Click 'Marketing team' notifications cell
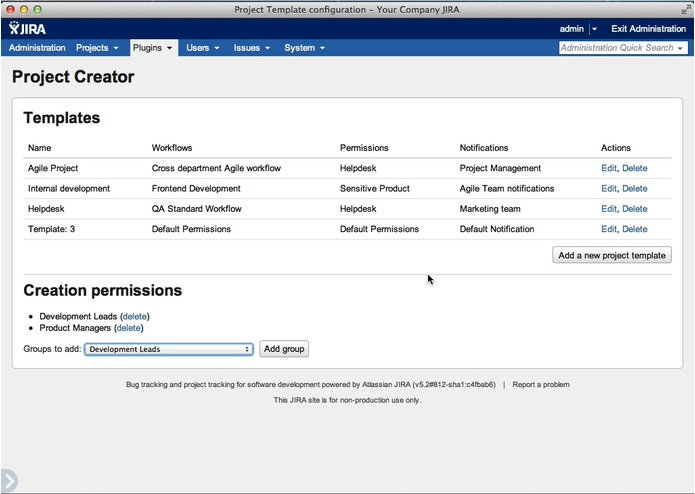 point(490,209)
